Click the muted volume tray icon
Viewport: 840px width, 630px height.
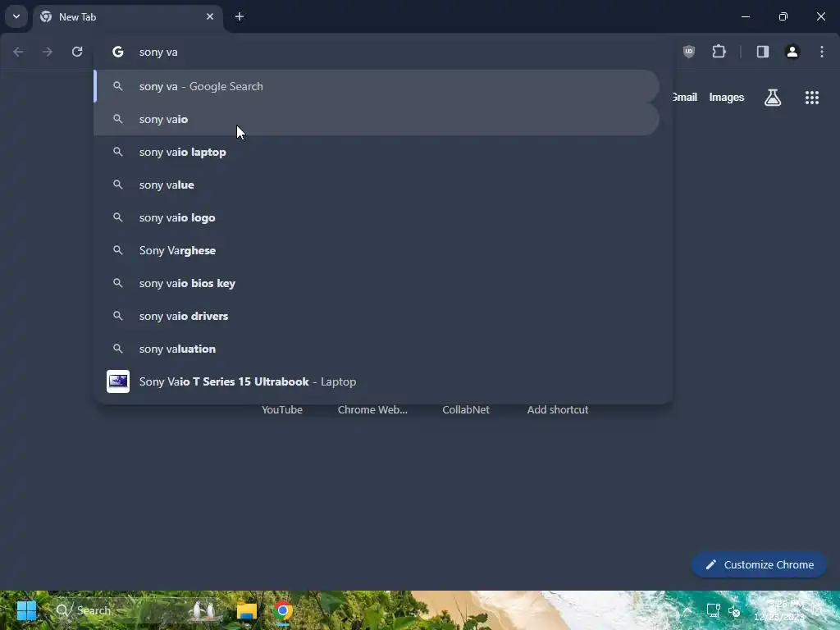[x=734, y=610]
